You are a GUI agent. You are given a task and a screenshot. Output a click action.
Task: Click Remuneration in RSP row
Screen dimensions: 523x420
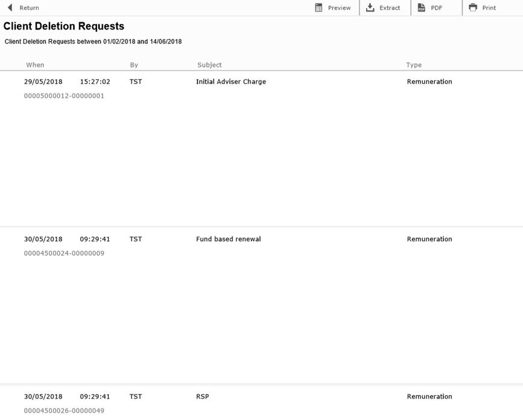point(429,396)
